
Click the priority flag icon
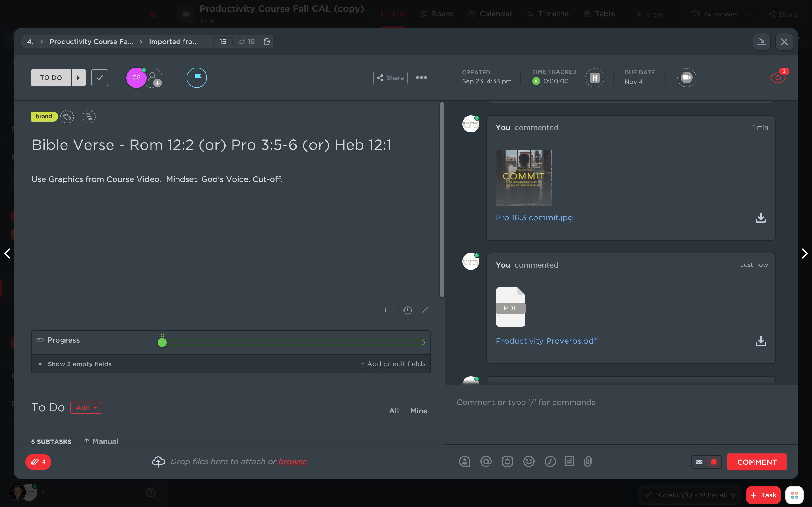tap(197, 77)
